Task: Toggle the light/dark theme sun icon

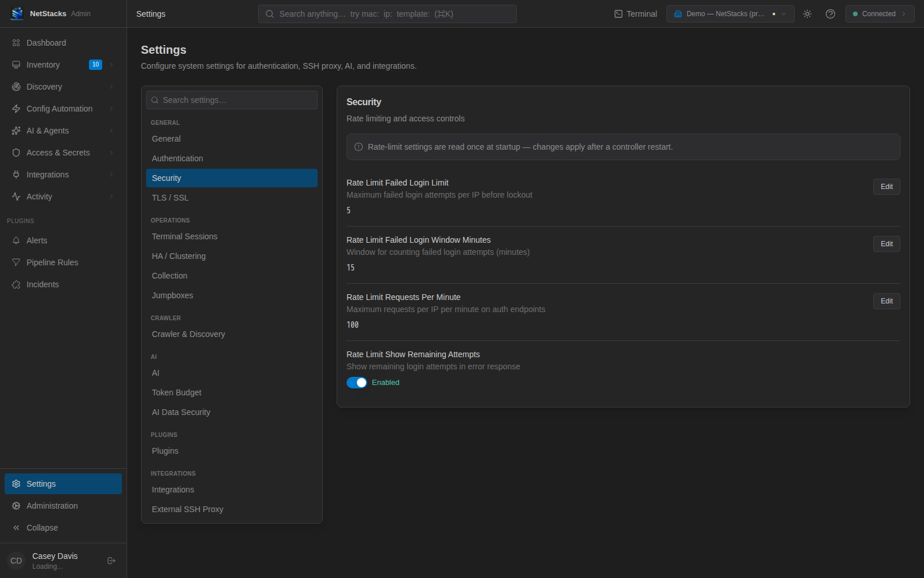Action: tap(807, 14)
